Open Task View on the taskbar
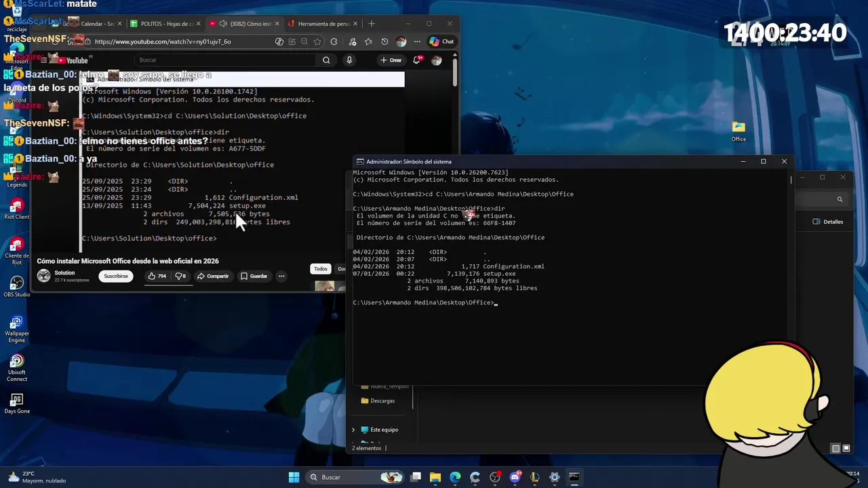 point(416,477)
